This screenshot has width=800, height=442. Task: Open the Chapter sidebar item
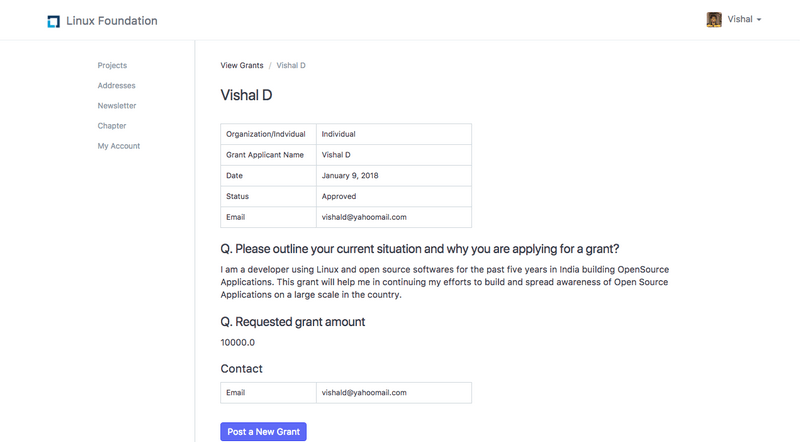click(112, 125)
